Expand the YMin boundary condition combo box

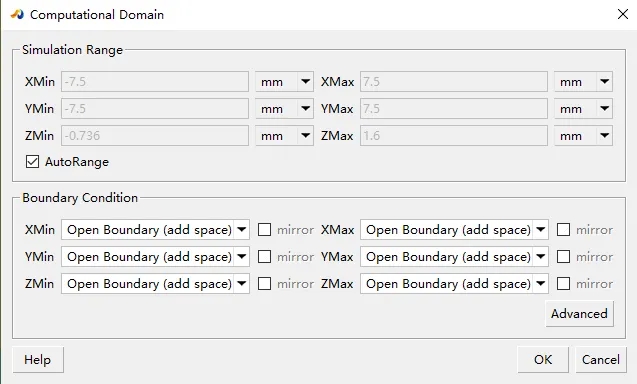(155, 257)
